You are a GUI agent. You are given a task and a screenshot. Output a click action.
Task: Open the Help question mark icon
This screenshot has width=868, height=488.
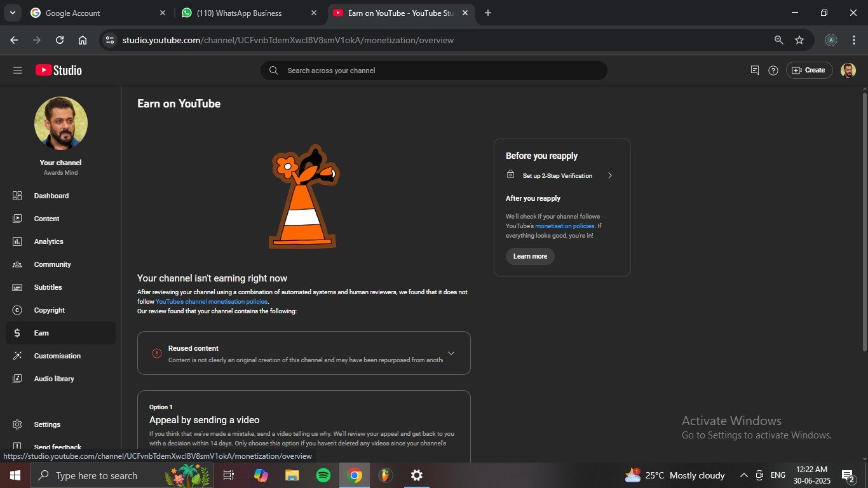[773, 71]
